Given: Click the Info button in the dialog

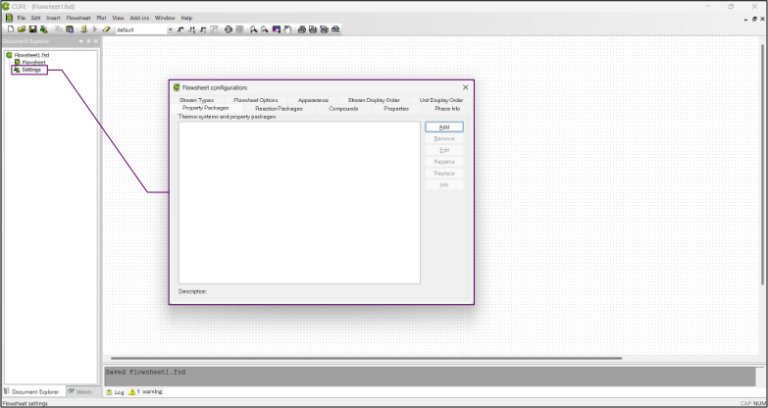Looking at the screenshot, I should click(x=444, y=185).
